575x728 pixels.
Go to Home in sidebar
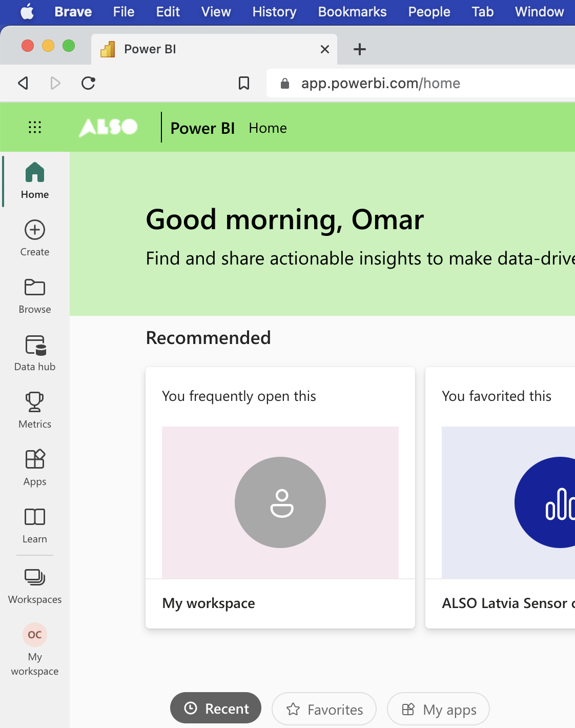35,173
